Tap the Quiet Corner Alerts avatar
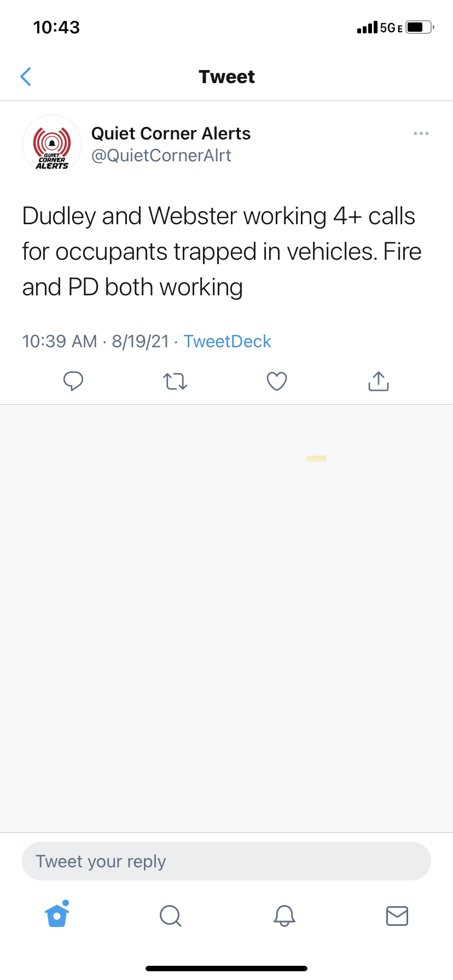The width and height of the screenshot is (453, 980). (52, 144)
